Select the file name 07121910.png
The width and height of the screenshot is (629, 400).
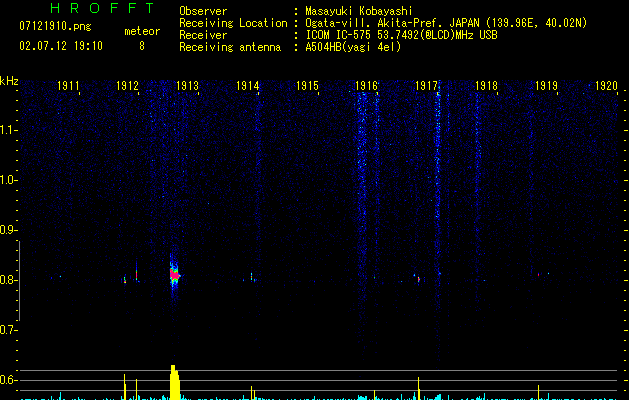(x=55, y=27)
